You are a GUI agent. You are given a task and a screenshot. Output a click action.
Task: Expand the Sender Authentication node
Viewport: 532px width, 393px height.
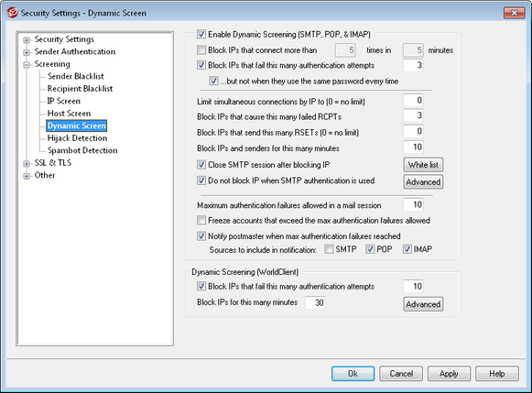click(27, 52)
